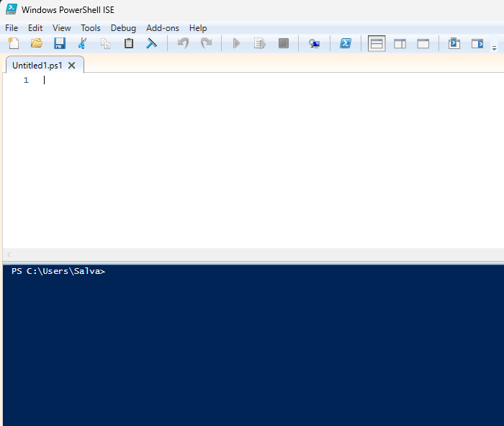504x426 pixels.
Task: Click the New Script toolbar icon
Action: pos(13,43)
